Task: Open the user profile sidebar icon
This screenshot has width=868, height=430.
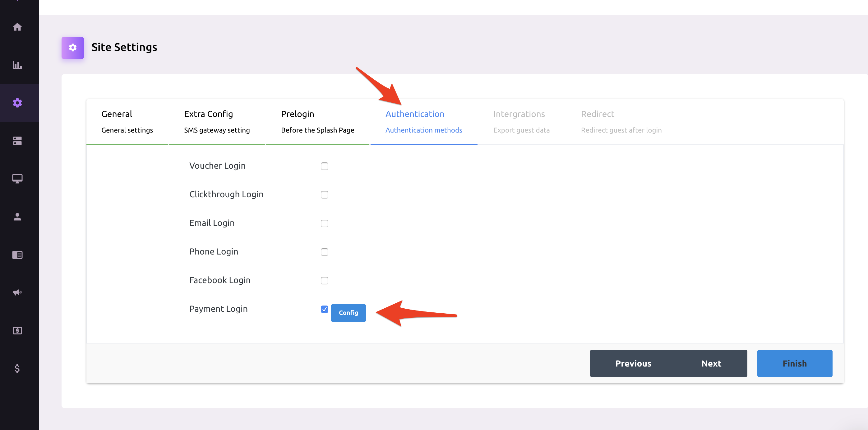Action: pos(17,217)
